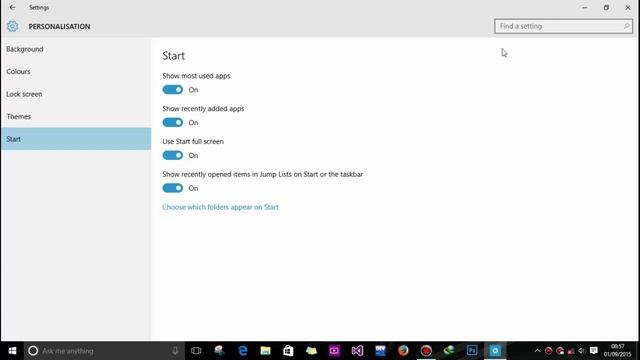Focus the Ask me anything search field
The height and width of the screenshot is (360, 640).
tap(104, 351)
